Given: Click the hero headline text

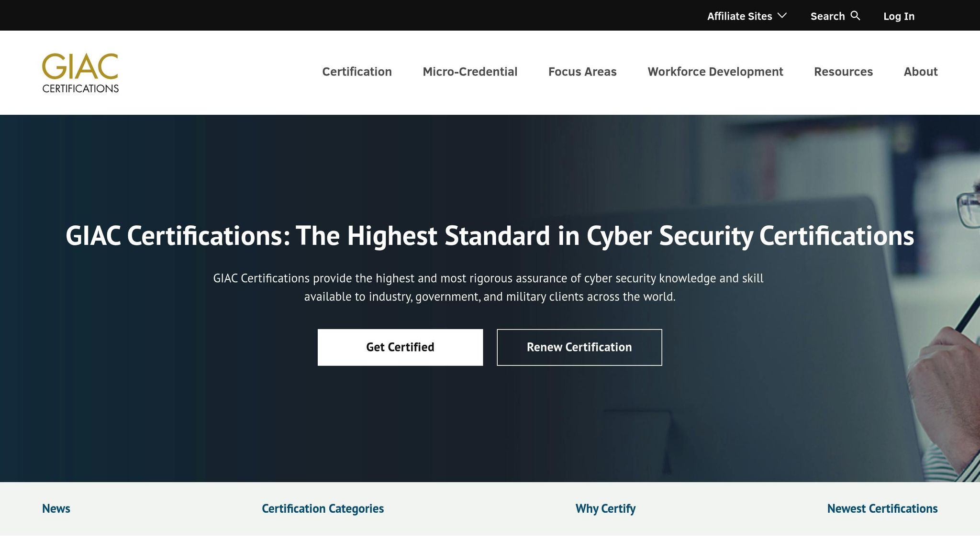Looking at the screenshot, I should pos(490,236).
